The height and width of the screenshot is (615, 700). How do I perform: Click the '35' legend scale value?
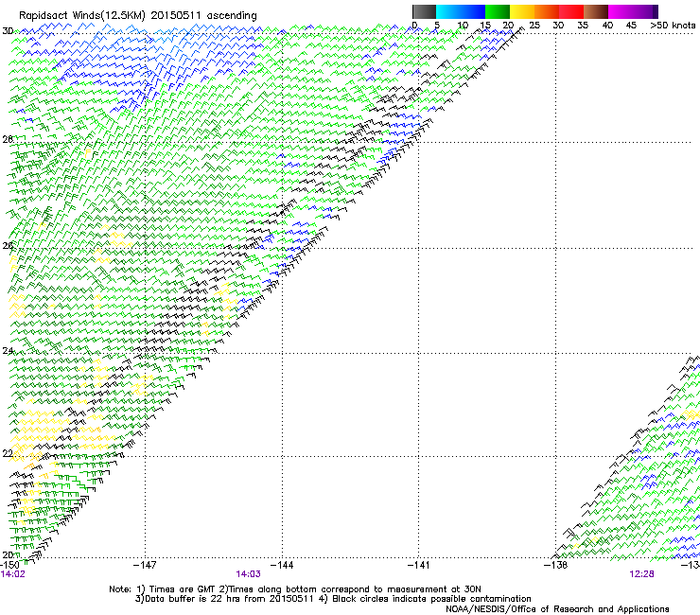pos(583,26)
